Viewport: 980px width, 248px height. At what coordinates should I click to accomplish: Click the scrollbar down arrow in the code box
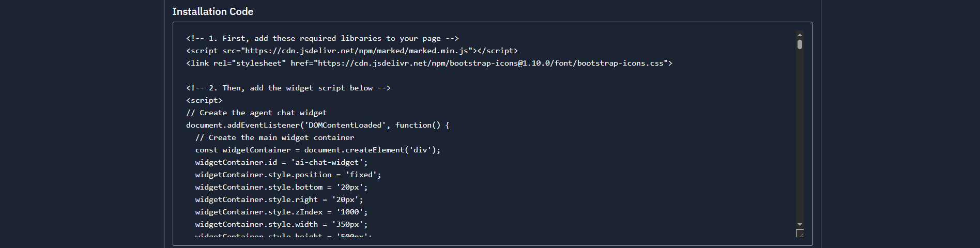[x=800, y=225]
